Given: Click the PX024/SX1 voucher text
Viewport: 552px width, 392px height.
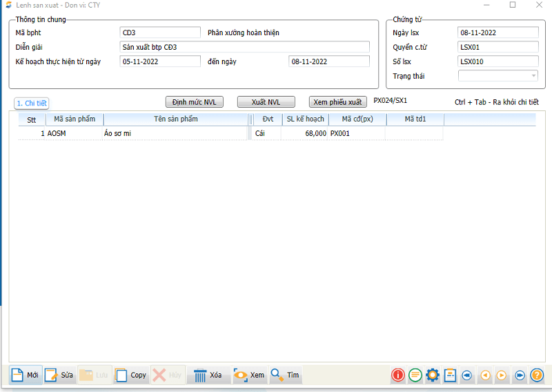Looking at the screenshot, I should (x=390, y=101).
